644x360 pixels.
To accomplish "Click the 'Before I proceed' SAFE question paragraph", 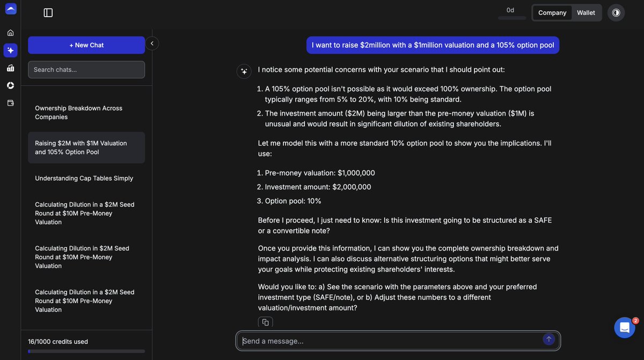I will (405, 225).
